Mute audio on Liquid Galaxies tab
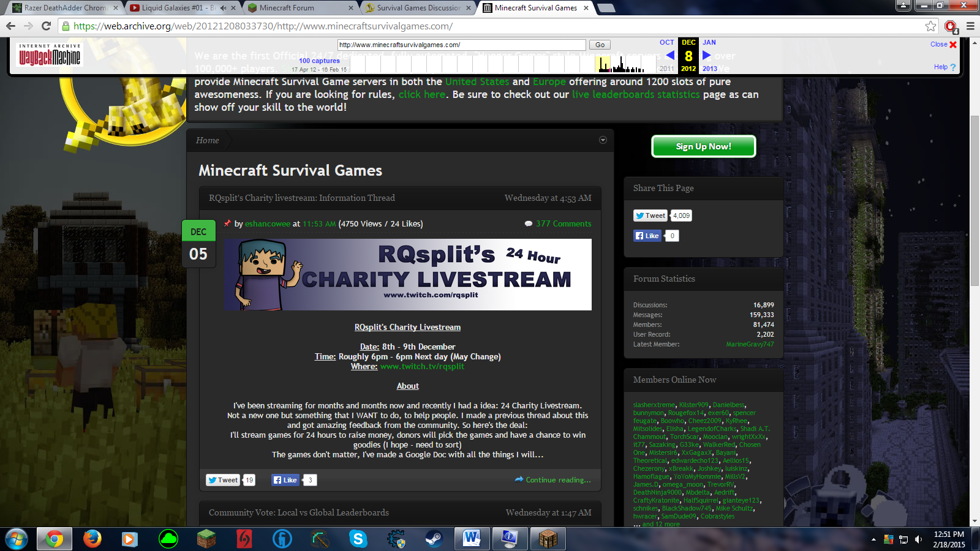Screen dimensions: 980x551 coord(223,8)
